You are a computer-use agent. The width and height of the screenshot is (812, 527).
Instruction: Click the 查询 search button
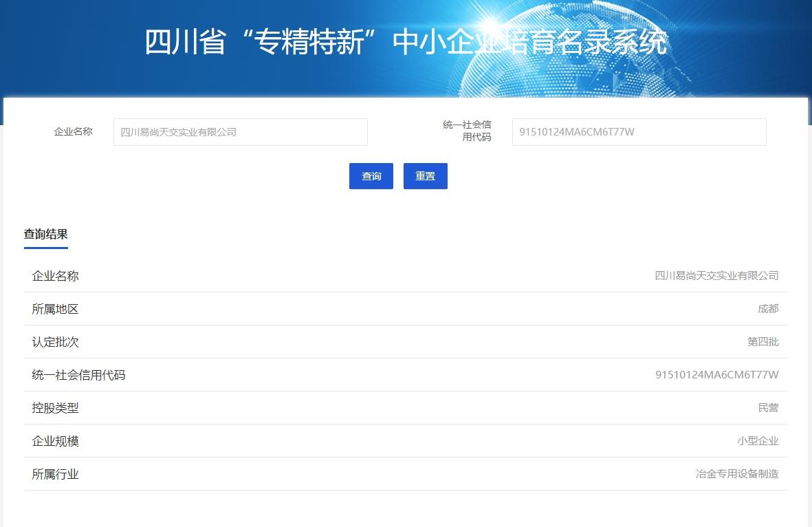(371, 176)
